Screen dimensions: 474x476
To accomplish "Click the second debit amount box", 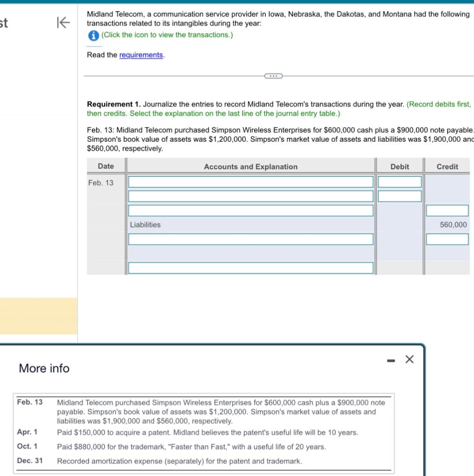I will pos(400,196).
